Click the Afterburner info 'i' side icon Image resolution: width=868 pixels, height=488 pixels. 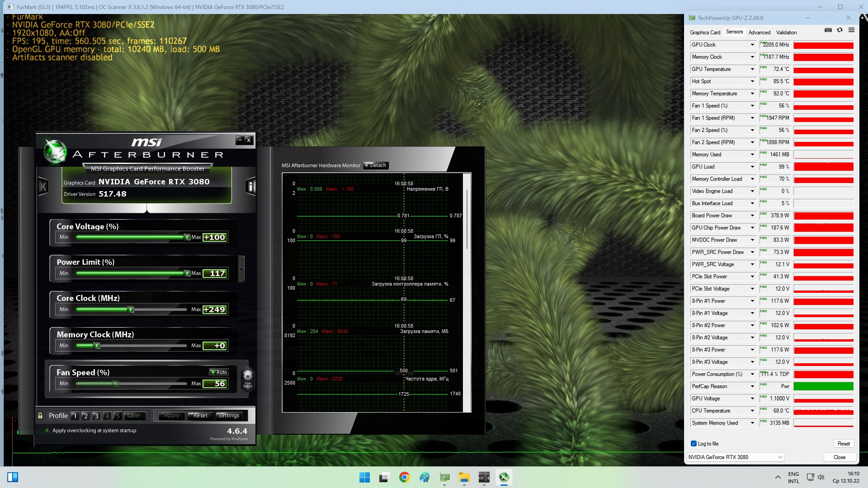pos(250,186)
